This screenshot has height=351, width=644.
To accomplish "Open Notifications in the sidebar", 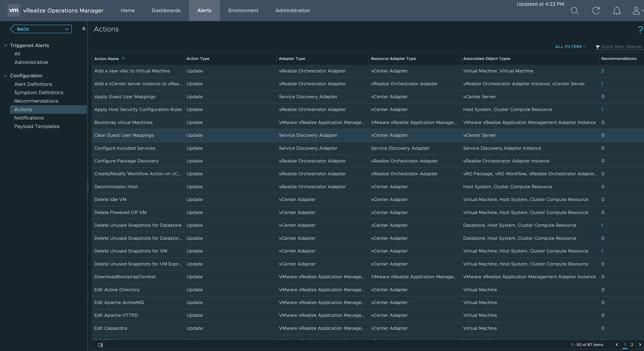I will click(29, 118).
